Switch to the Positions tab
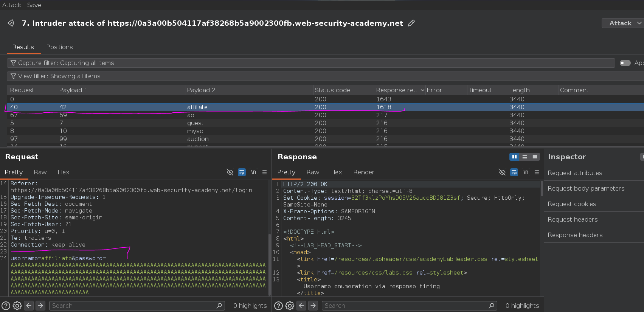This screenshot has height=312, width=644. click(x=59, y=47)
